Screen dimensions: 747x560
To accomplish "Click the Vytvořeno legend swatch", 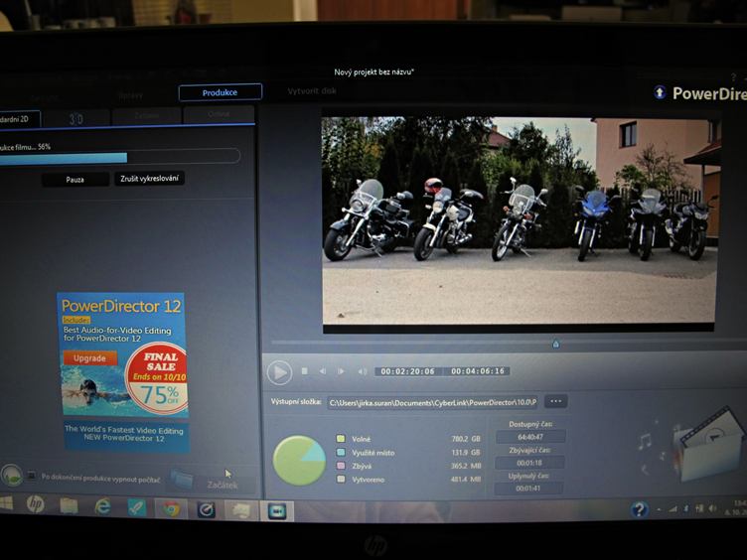I will [x=341, y=479].
